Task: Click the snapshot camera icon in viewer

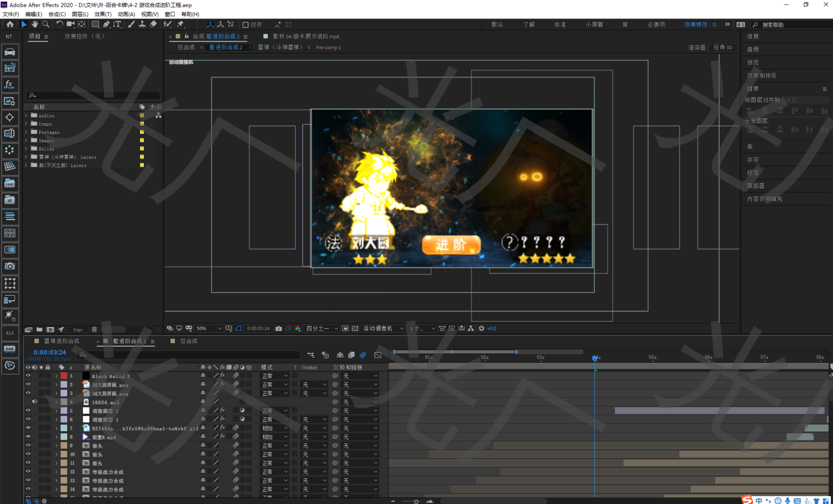Action: pyautogui.click(x=278, y=329)
